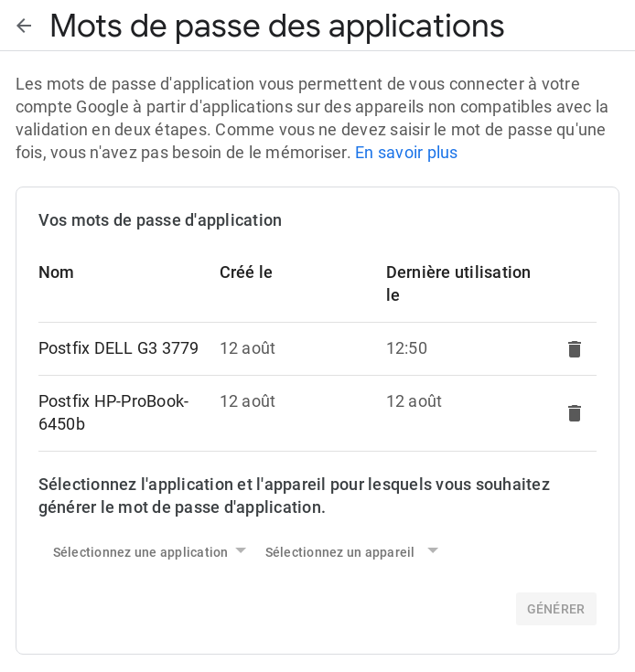The image size is (635, 672).
Task: Click the last-used date of HP-ProBook row
Action: coord(414,401)
